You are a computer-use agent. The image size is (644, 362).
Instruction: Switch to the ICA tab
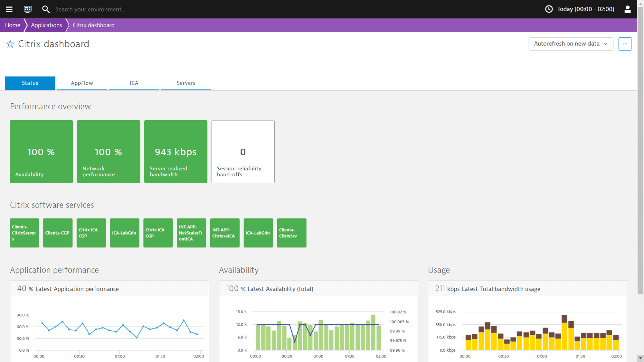click(134, 83)
